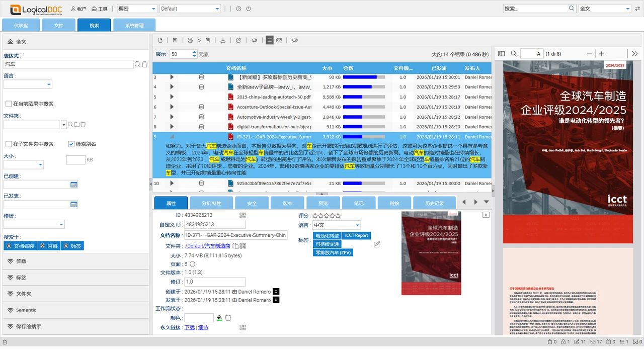
Task: Refresh the page count next to 页面
Action: pyautogui.click(x=192, y=263)
